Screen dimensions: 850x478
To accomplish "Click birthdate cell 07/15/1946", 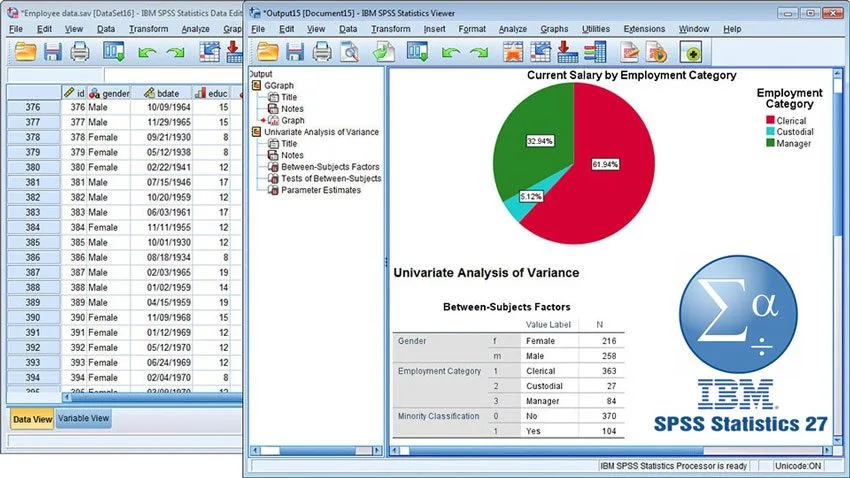I will coord(162,183).
